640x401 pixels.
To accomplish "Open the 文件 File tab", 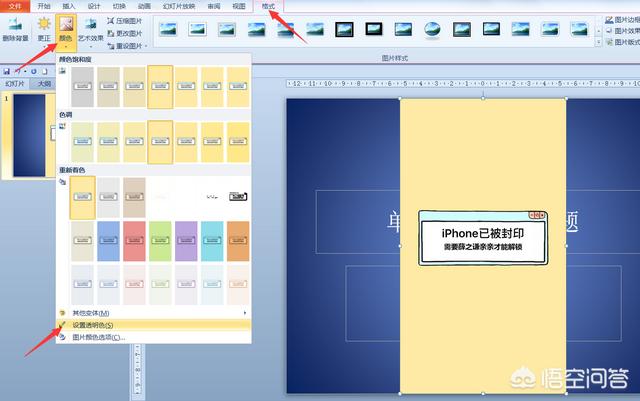I will pyautogui.click(x=15, y=6).
